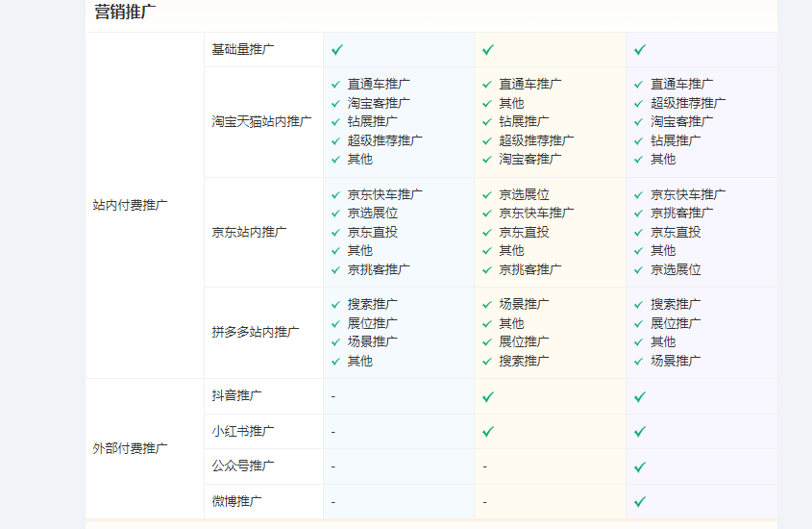Click 基础量推广 checkmark in the blue column

coord(337,50)
